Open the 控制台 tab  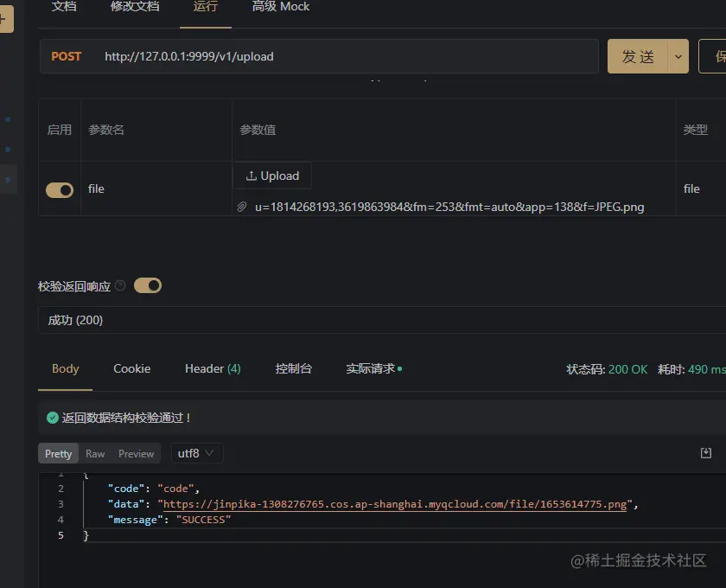tap(294, 369)
